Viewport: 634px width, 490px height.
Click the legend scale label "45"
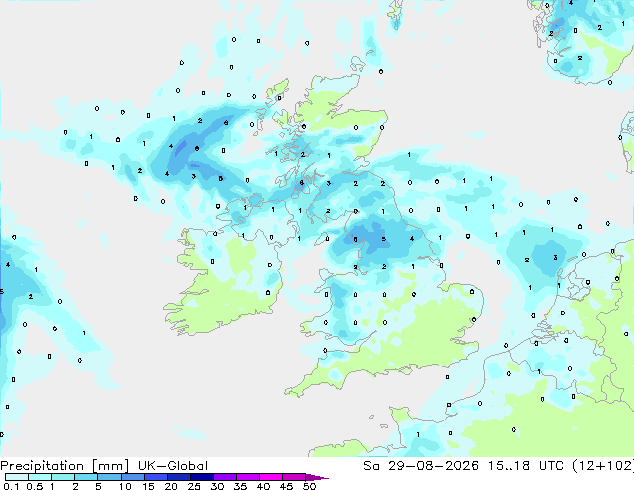click(286, 486)
